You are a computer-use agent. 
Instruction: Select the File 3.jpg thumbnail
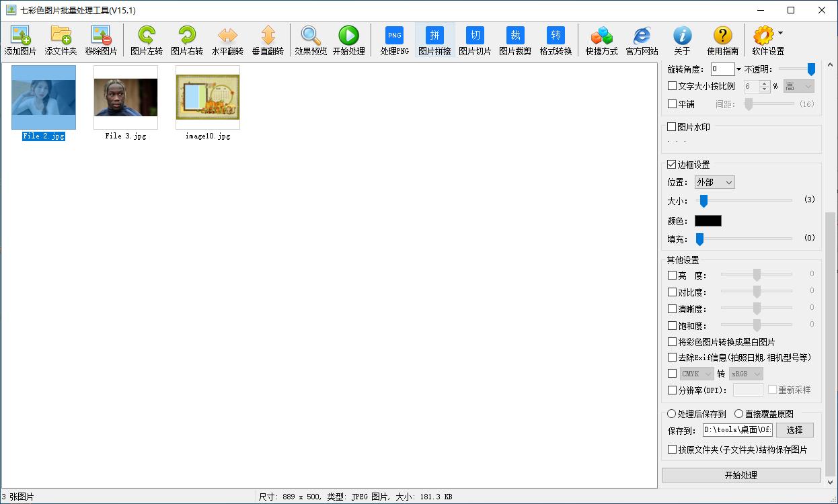(126, 97)
